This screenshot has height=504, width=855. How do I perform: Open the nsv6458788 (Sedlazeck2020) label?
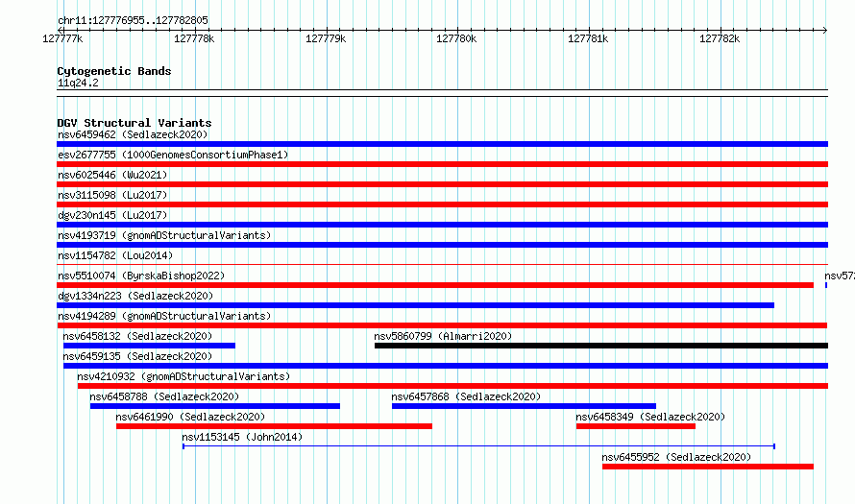[164, 396]
